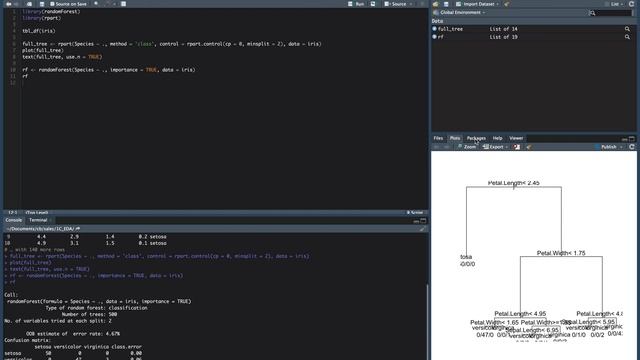
Task: Zoom the current plot
Action: pos(467,147)
